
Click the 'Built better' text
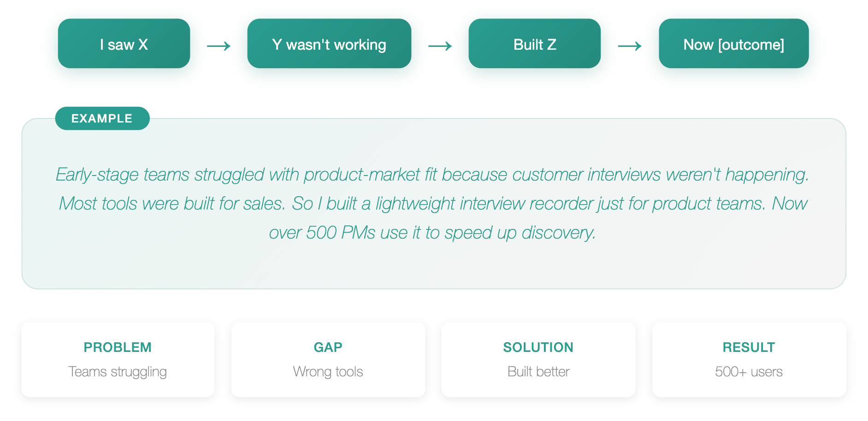tap(538, 372)
